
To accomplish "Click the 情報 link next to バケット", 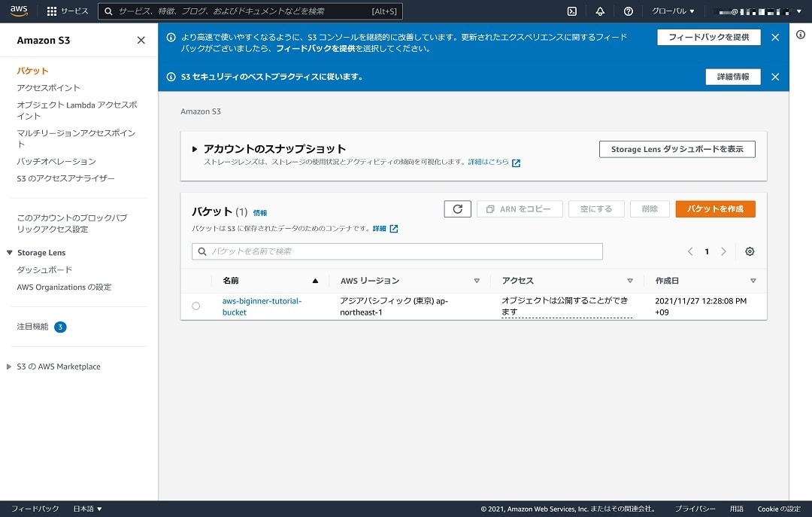I will 260,213.
